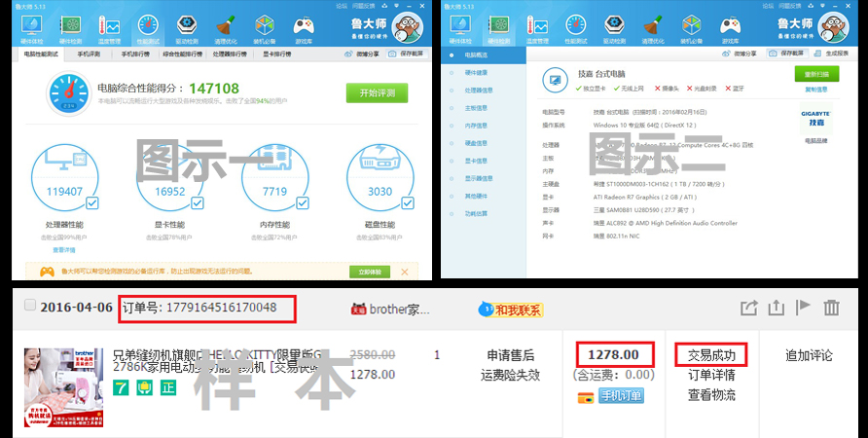The height and width of the screenshot is (438, 868).
Task: Click the 手机订单 badge
Action: 621,395
